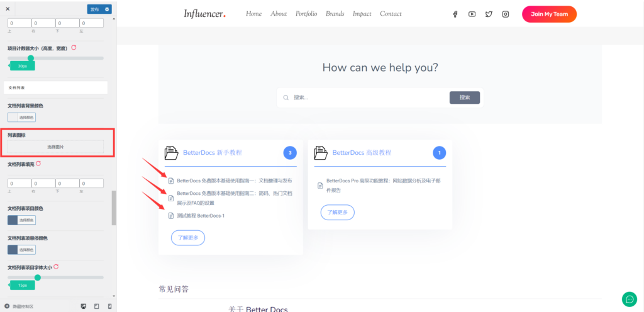This screenshot has width=644, height=312.
Task: Switch to mobile preview icon
Action: [x=109, y=306]
